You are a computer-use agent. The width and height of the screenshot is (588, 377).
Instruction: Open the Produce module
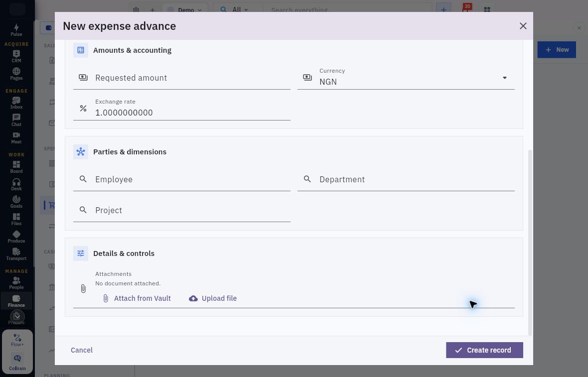tap(16, 237)
